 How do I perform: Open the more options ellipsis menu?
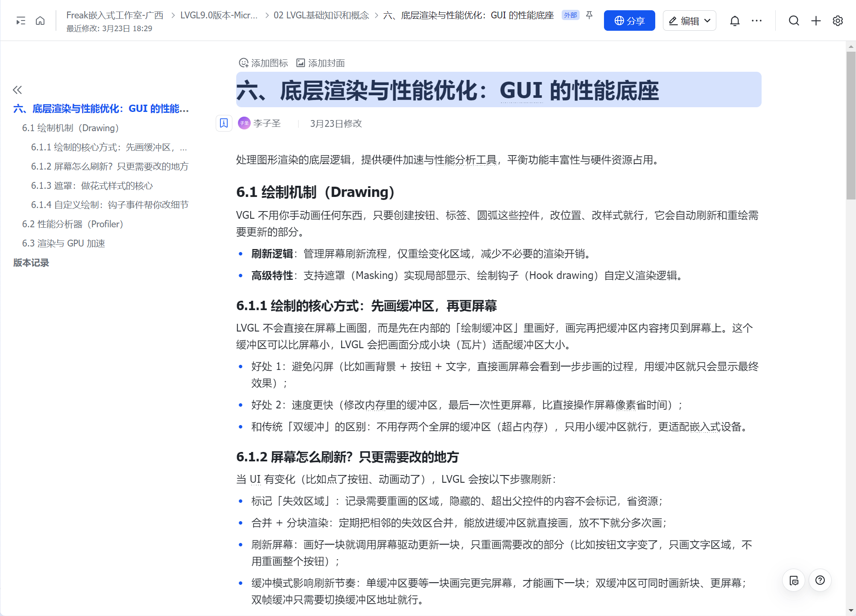pos(756,21)
